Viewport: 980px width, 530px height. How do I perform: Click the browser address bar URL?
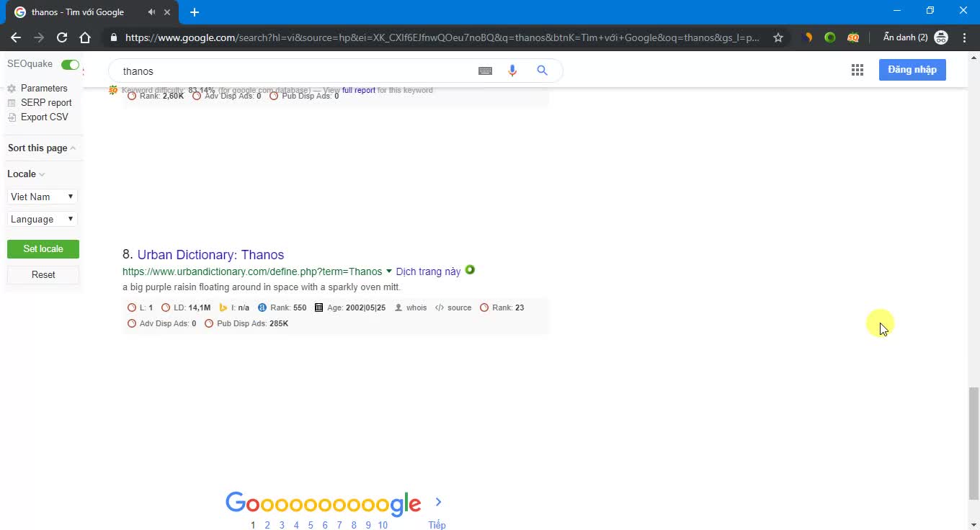pyautogui.click(x=442, y=37)
